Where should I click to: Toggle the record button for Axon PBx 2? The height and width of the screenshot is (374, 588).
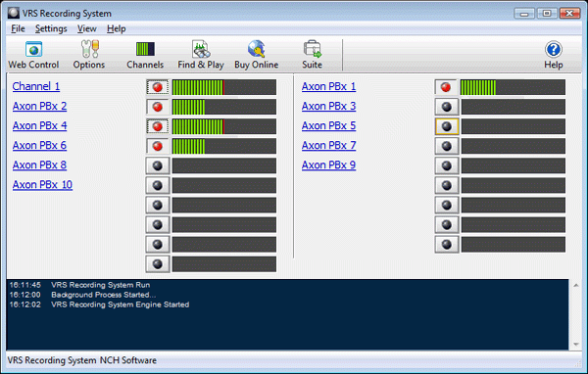(158, 107)
